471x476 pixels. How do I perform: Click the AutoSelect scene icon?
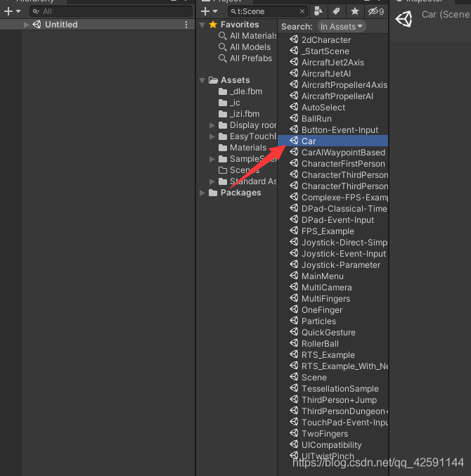point(294,107)
